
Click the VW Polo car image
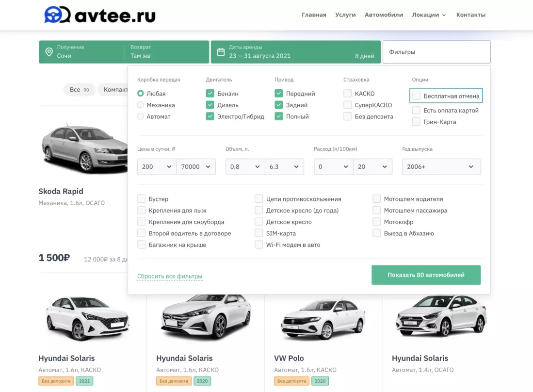323,319
